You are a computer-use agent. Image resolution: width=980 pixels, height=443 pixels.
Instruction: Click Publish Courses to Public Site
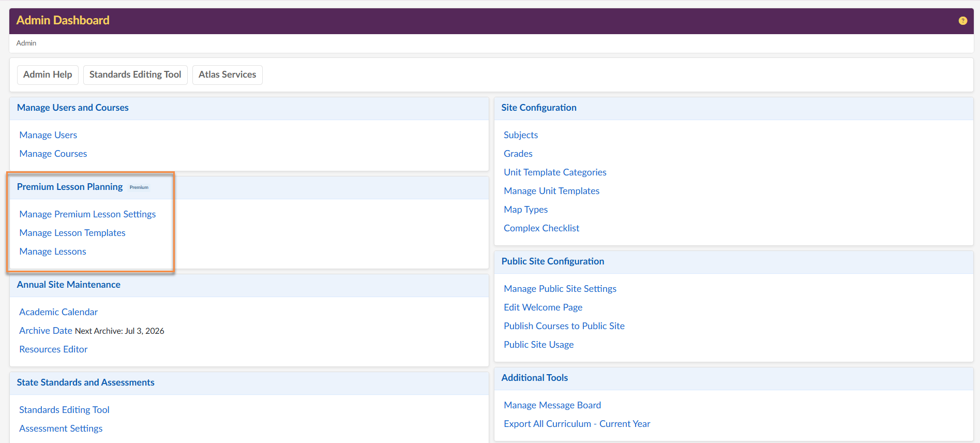pos(564,326)
